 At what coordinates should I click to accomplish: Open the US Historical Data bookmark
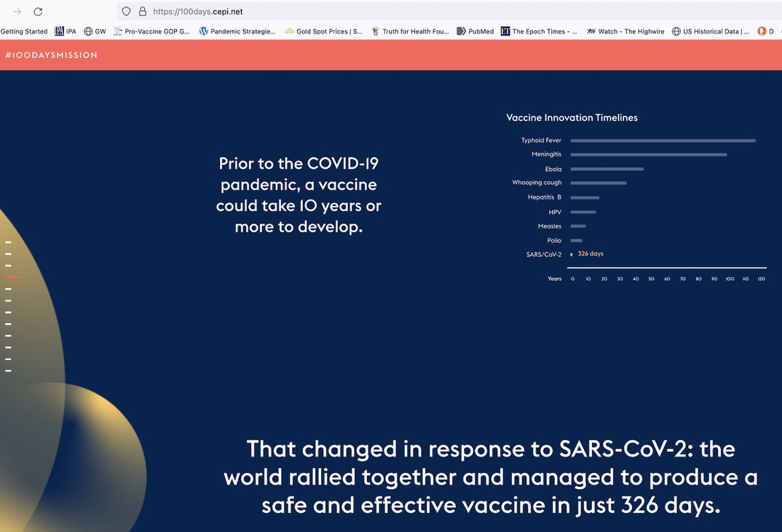pyautogui.click(x=710, y=31)
